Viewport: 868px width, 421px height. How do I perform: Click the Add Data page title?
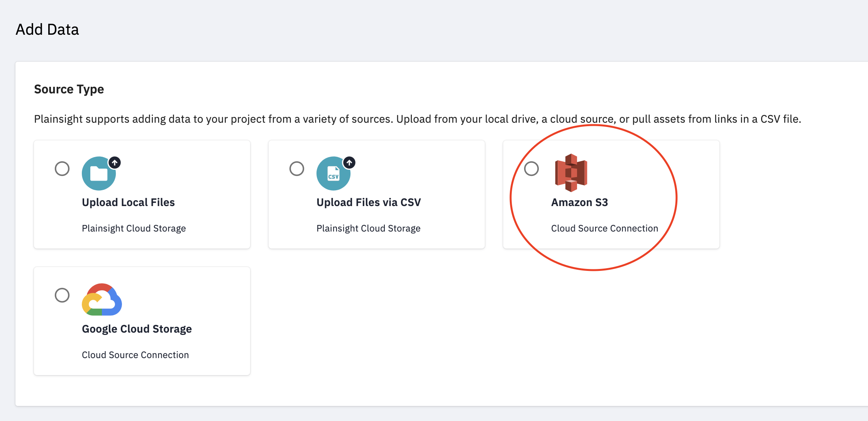point(47,29)
